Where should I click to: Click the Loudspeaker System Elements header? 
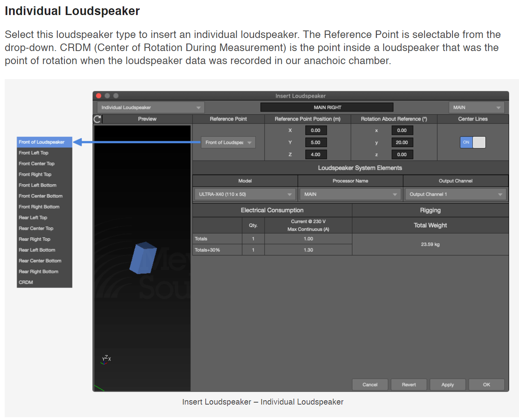[360, 168]
